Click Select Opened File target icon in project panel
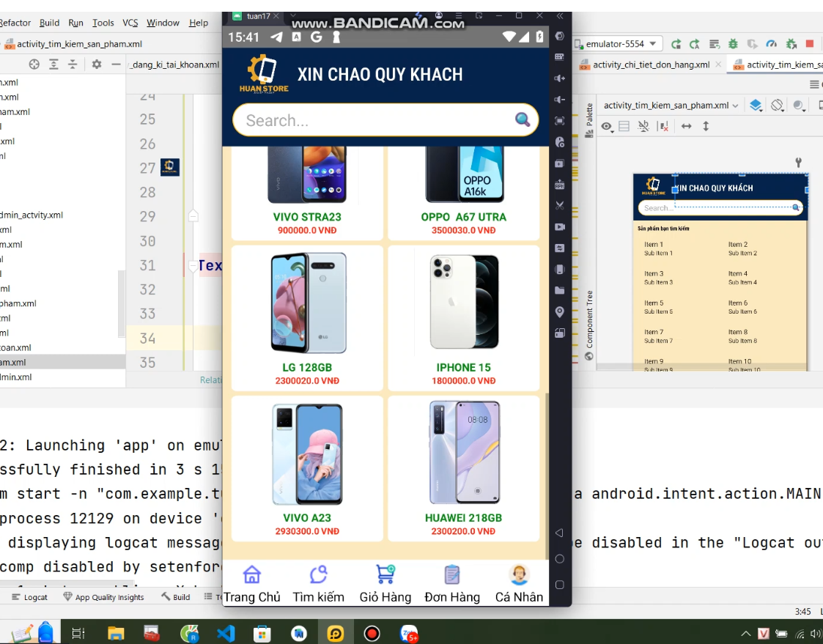The height and width of the screenshot is (644, 823). pyautogui.click(x=34, y=64)
